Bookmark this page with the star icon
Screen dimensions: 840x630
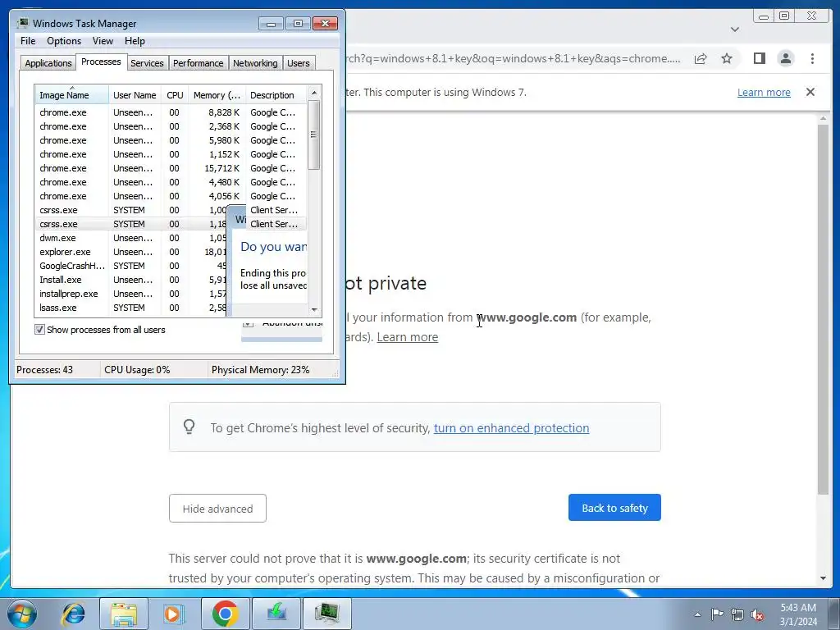(727, 58)
